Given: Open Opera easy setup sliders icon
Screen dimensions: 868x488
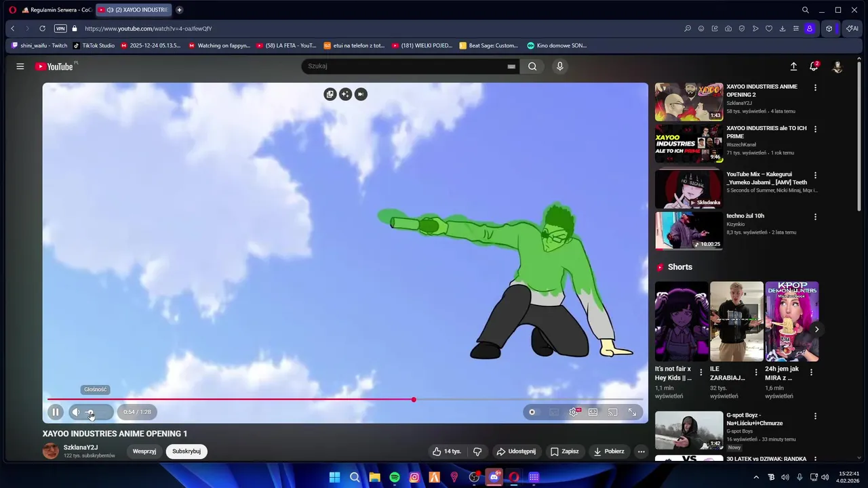Looking at the screenshot, I should pos(796,28).
